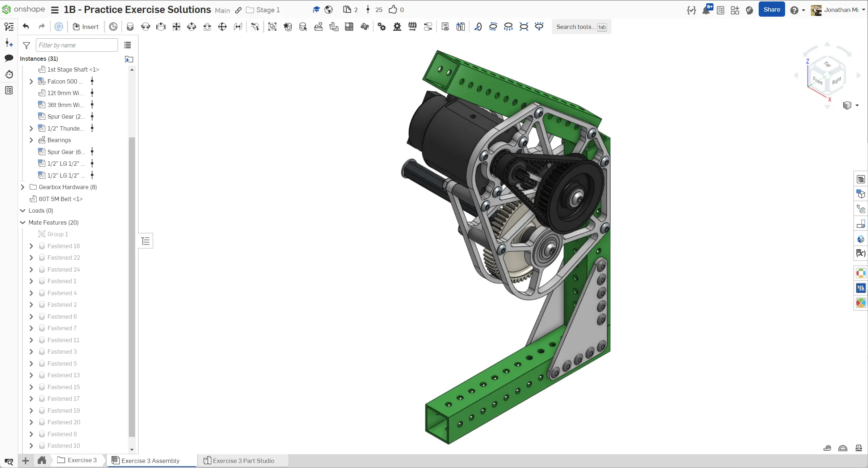Expand the Gearbox Hardware folder
This screenshot has width=868, height=468.
[22, 187]
